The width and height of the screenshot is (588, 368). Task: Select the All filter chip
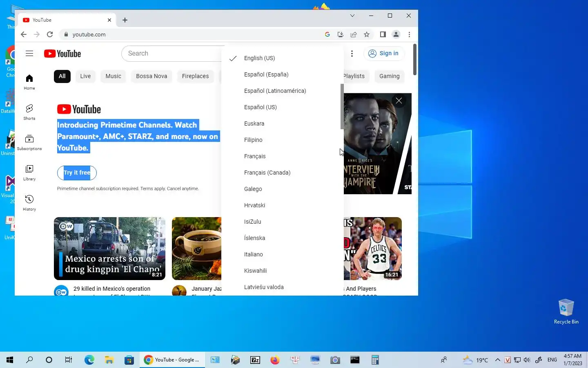[62, 76]
